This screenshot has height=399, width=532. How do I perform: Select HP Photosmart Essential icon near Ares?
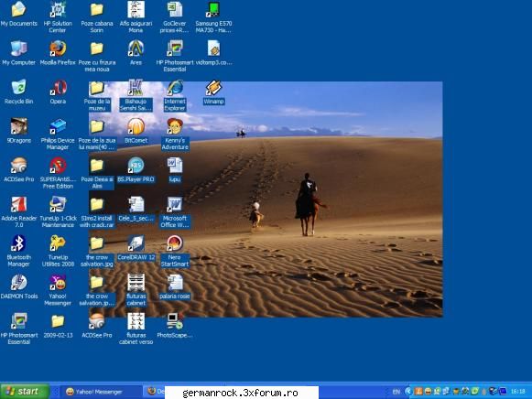click(x=175, y=49)
